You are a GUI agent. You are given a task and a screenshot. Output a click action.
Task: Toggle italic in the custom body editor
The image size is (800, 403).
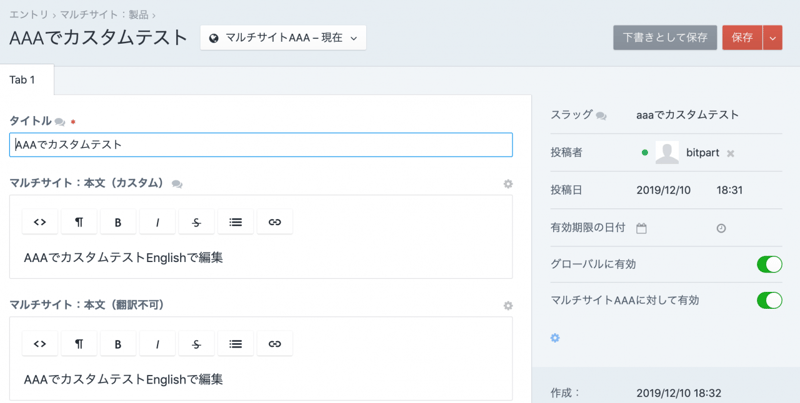[x=157, y=222]
